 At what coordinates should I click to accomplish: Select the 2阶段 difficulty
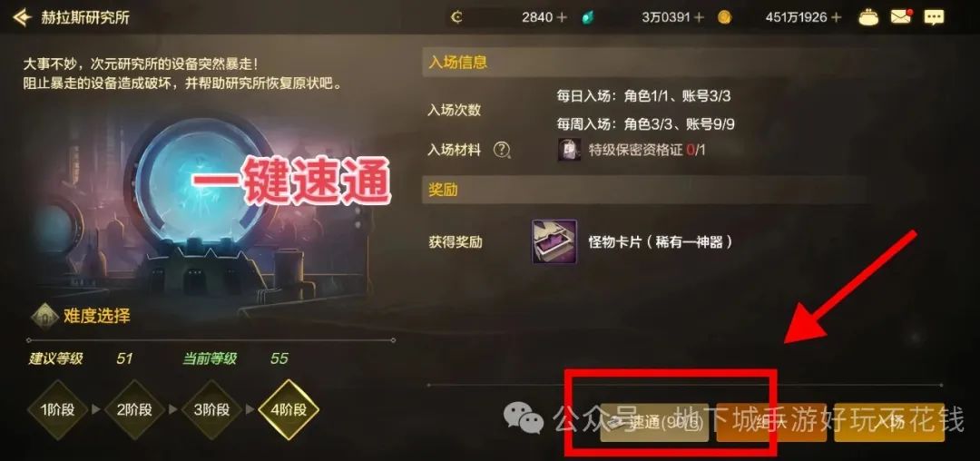pyautogui.click(x=133, y=410)
